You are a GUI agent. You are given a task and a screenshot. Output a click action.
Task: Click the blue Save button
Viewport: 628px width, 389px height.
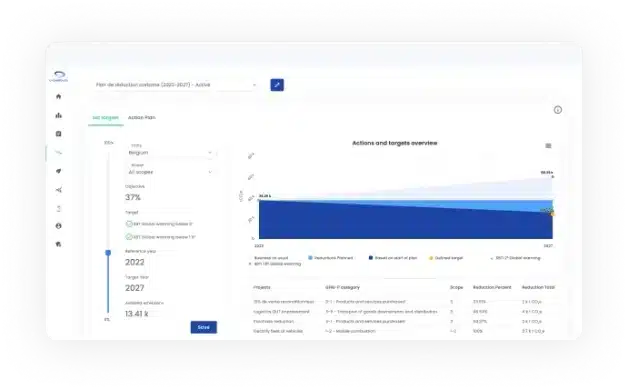[x=203, y=327]
